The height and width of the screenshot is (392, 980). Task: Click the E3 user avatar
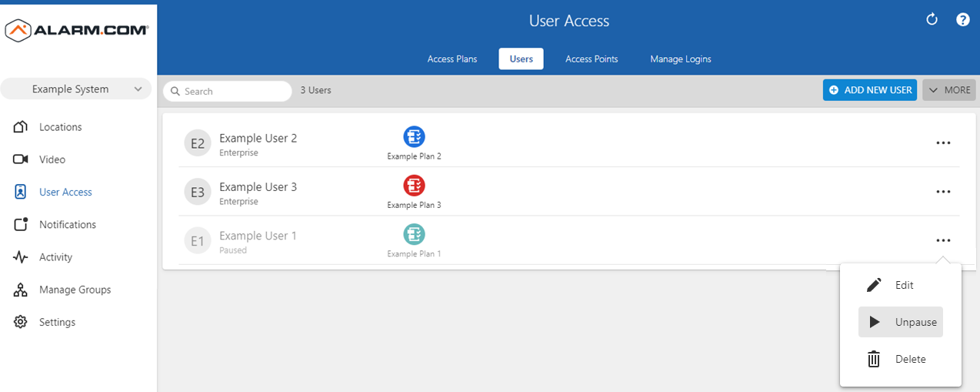[198, 192]
